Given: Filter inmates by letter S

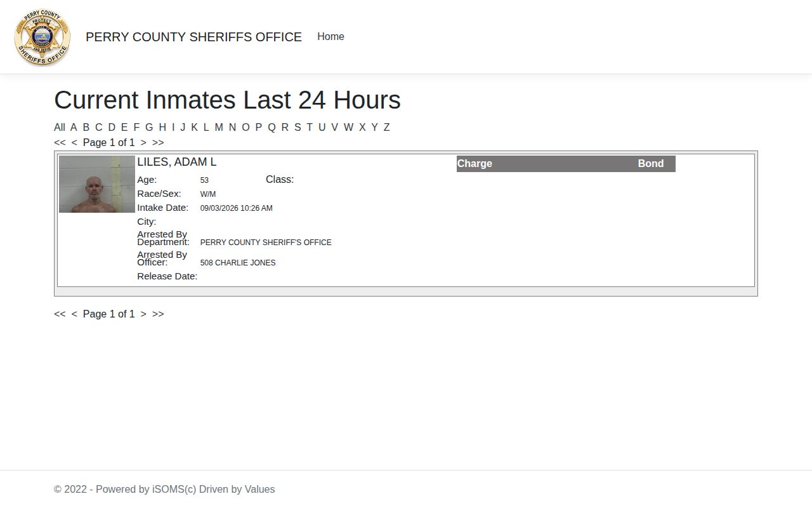Looking at the screenshot, I should click(298, 127).
